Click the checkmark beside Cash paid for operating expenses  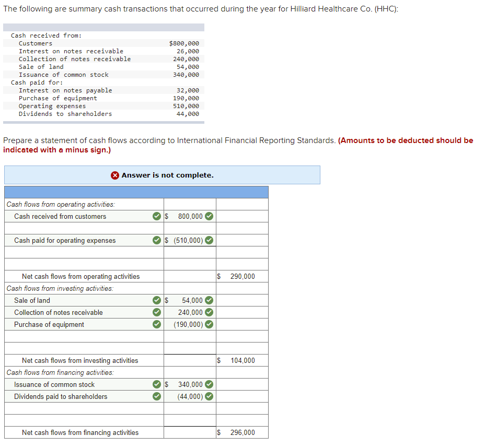click(156, 240)
